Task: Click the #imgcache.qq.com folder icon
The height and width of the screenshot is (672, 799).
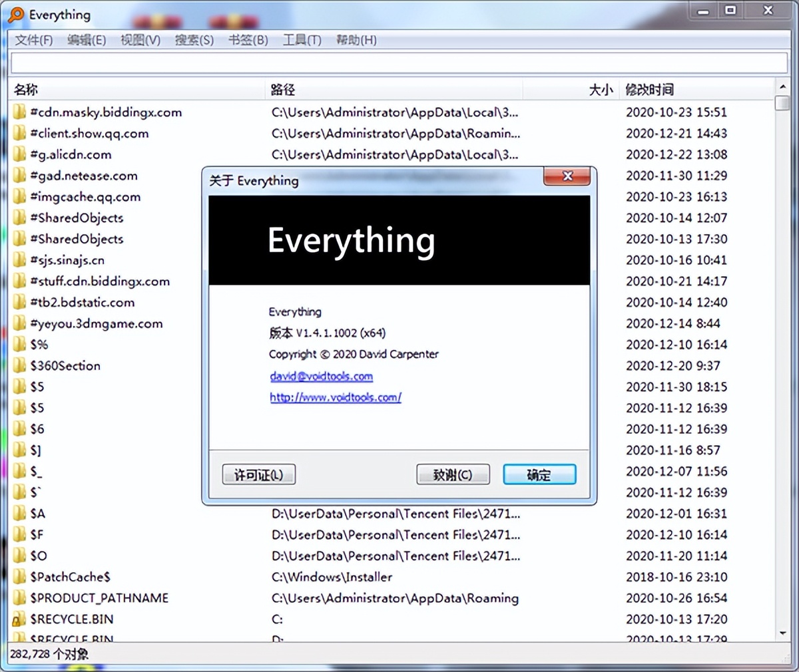Action: point(20,197)
